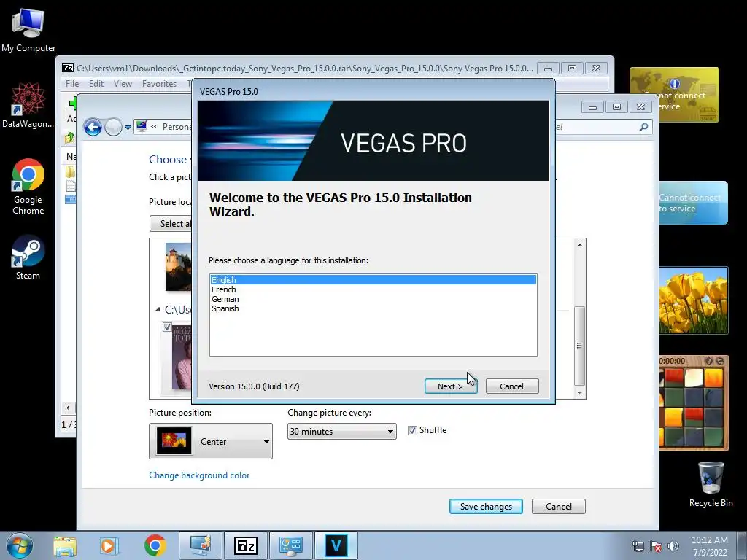The image size is (747, 560).
Task: Click the tulips slideshow gadget
Action: coord(694,300)
